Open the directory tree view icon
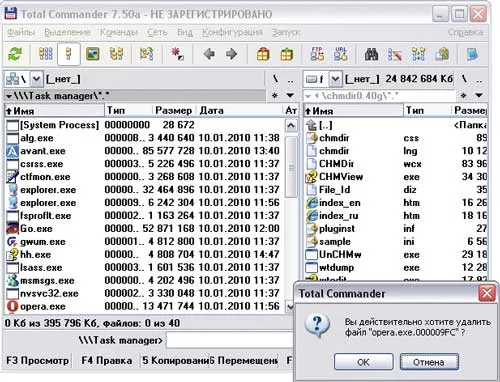Screen dimensions: 500x382 [x=116, y=54]
